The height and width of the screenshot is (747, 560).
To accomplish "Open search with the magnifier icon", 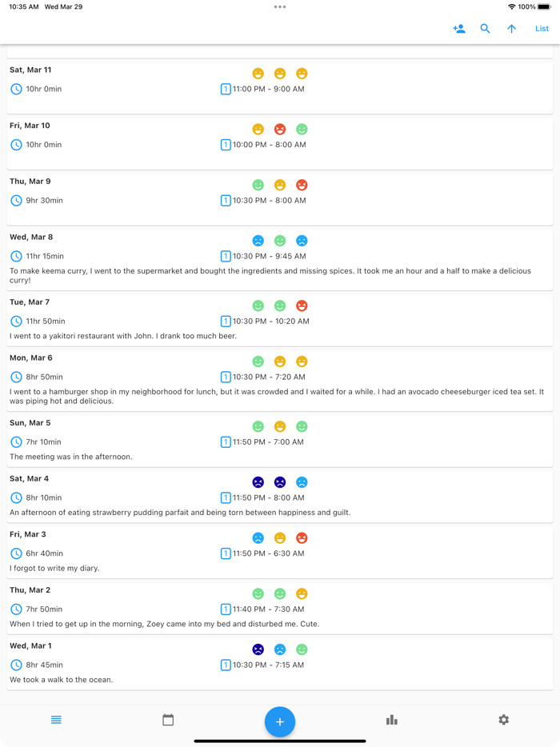I will point(486,29).
